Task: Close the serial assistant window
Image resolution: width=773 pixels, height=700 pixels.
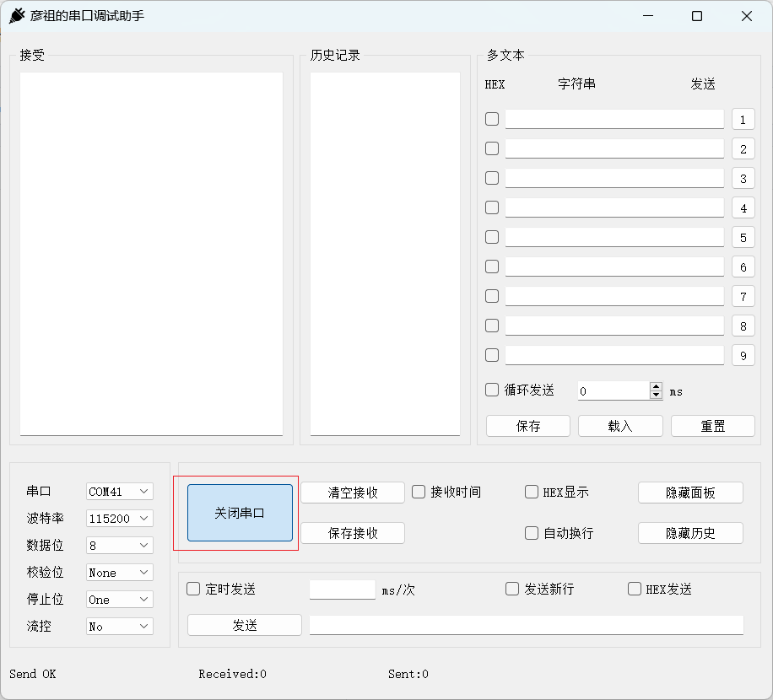Action: point(746,16)
